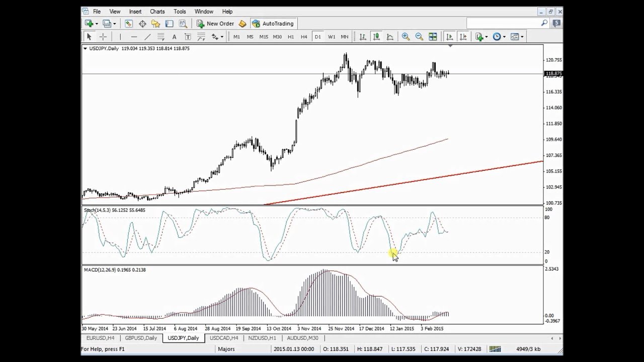Viewport: 644px width, 362px height.
Task: Select the horizontal line tool
Action: tap(134, 37)
